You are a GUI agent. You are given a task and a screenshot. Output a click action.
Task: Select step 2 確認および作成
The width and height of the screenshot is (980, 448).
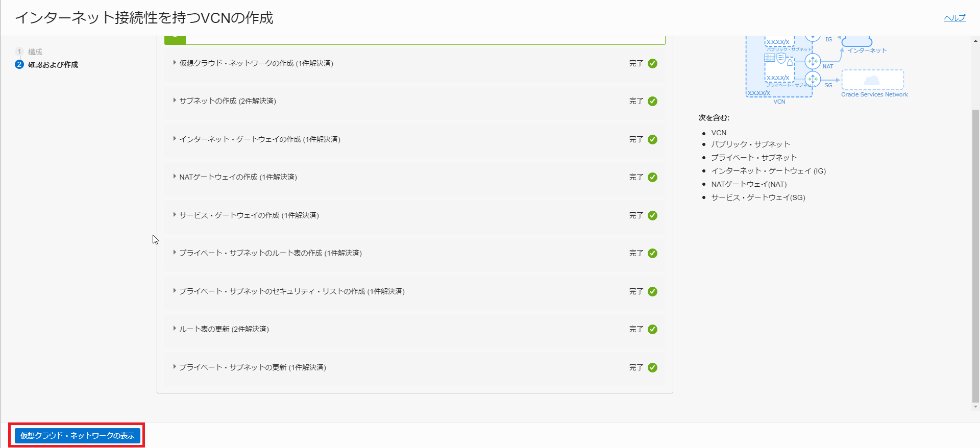53,64
